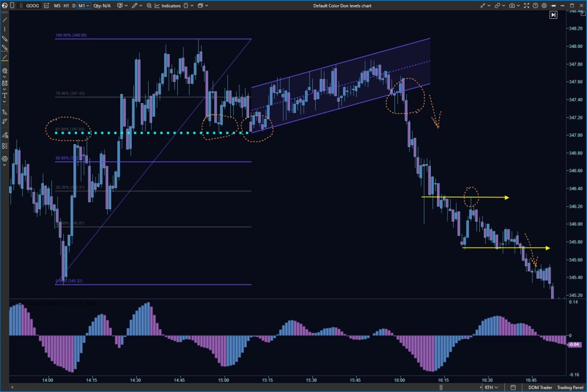Viewport: 587px width, 392px height.
Task: Switch to the D daily timeframe
Action: tap(74, 6)
